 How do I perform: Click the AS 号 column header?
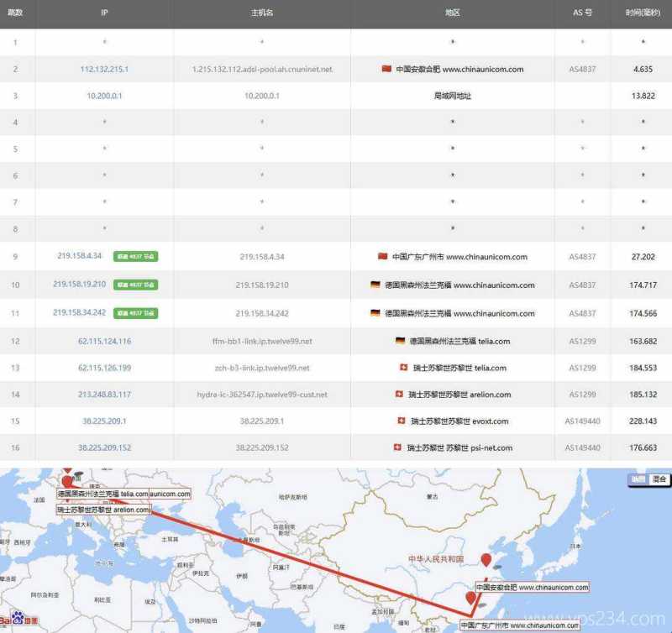pyautogui.click(x=582, y=13)
